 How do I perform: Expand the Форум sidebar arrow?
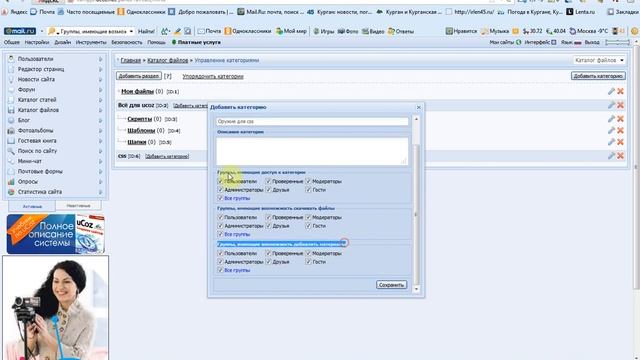point(100,90)
